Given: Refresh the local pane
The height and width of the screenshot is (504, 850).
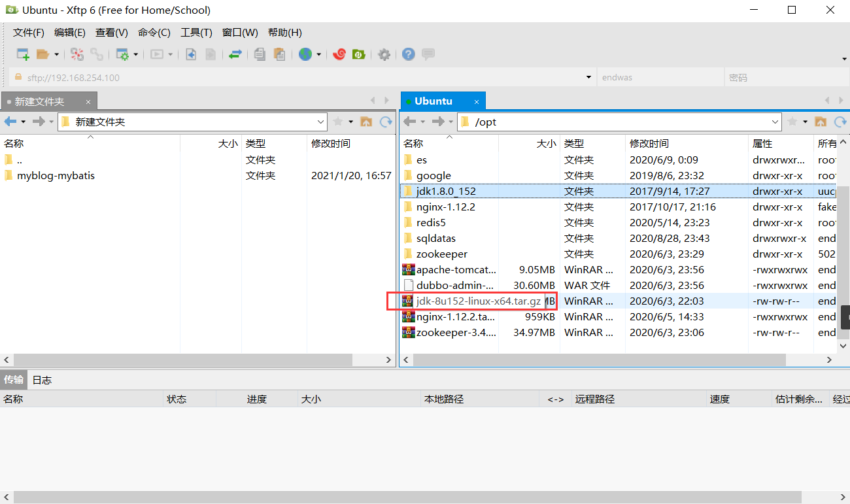Looking at the screenshot, I should 386,122.
